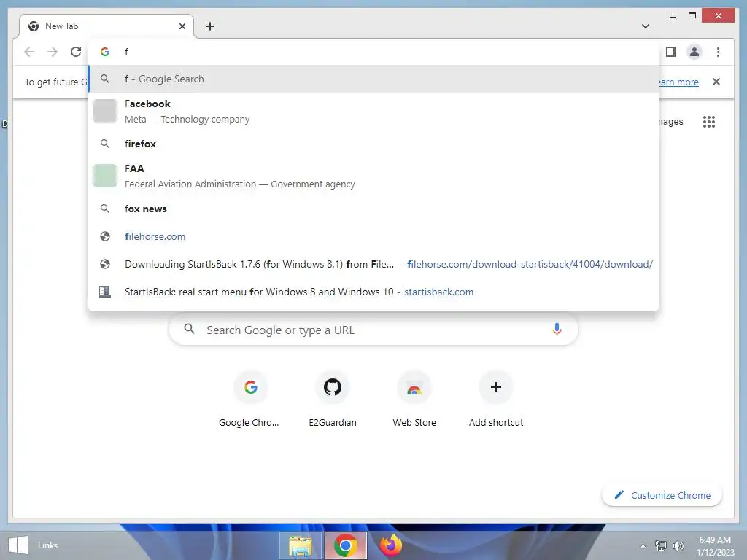The height and width of the screenshot is (560, 747).
Task: Open the tab search chevron
Action: pos(646,26)
